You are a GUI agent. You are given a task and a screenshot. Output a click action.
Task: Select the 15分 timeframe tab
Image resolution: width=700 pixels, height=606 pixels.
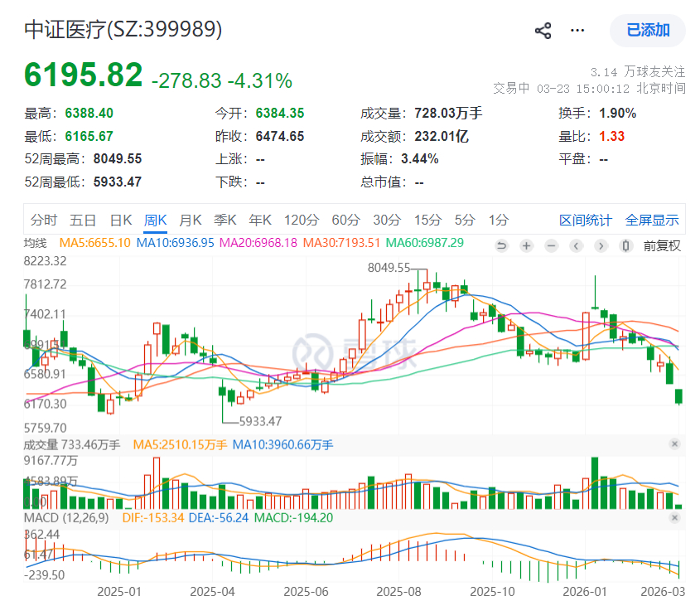click(427, 220)
